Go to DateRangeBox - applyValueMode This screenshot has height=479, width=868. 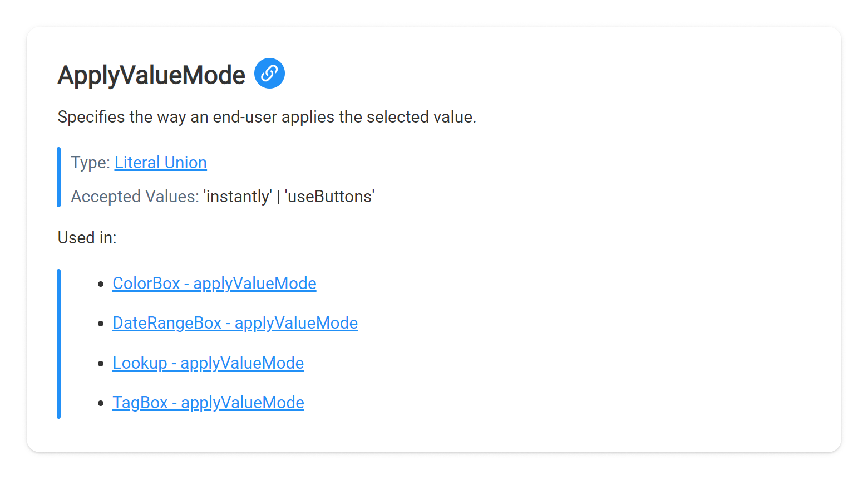click(x=235, y=323)
